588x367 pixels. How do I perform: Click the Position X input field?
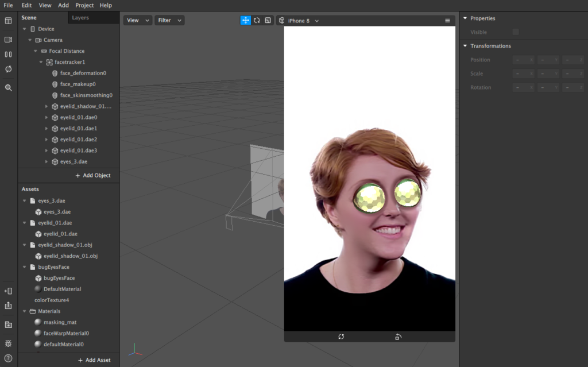coord(524,60)
